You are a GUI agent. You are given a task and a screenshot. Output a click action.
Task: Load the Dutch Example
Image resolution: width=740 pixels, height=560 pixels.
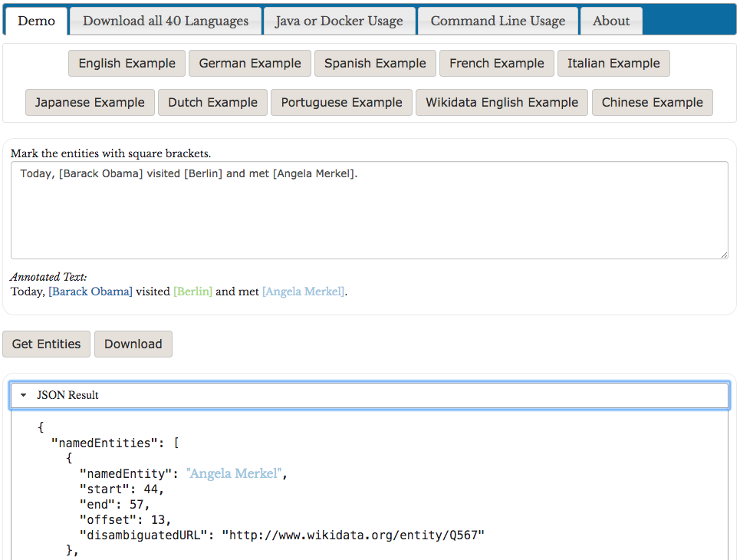tap(213, 103)
